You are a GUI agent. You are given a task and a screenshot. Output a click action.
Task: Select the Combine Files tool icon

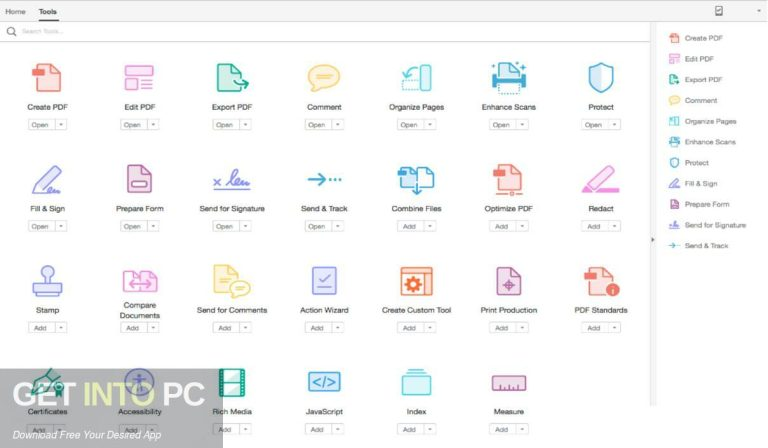[416, 180]
